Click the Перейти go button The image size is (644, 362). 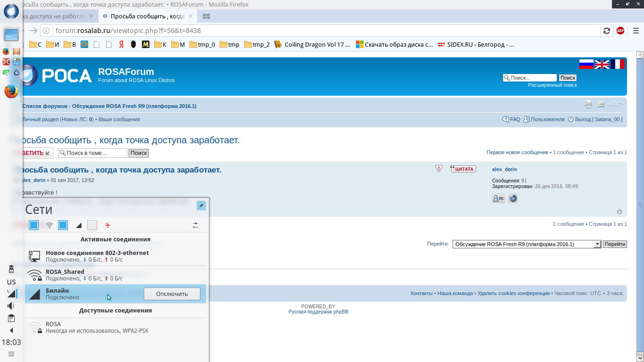click(615, 244)
